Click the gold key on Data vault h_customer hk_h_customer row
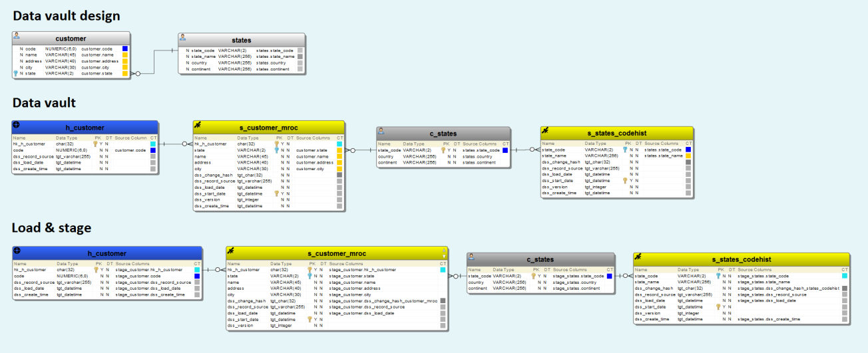 coord(95,144)
